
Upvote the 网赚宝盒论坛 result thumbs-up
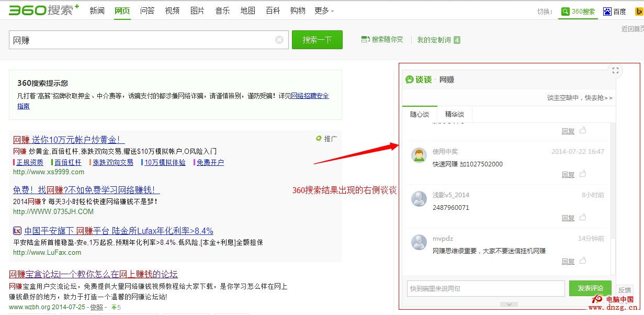(x=114, y=307)
